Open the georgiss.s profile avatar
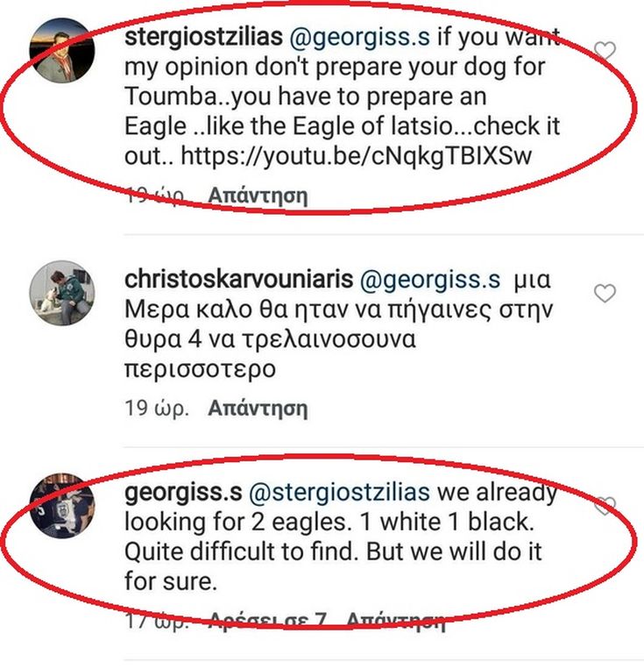The width and height of the screenshot is (644, 669). (61, 506)
